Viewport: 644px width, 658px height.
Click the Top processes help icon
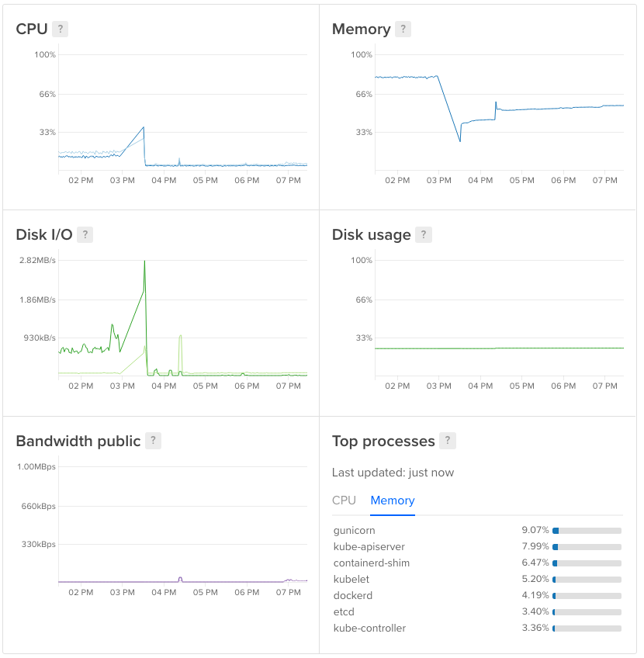[x=447, y=441]
